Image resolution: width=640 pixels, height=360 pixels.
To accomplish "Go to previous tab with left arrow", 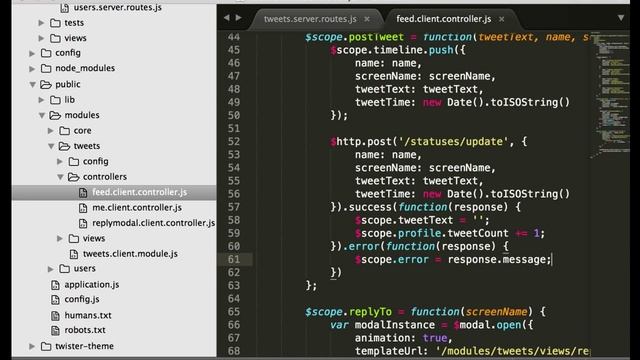I will [x=227, y=18].
